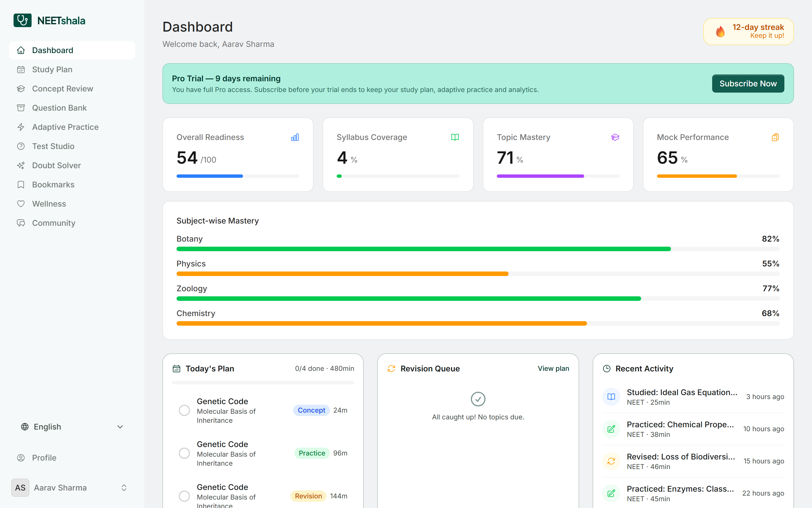Go to Concept Review

(72, 89)
